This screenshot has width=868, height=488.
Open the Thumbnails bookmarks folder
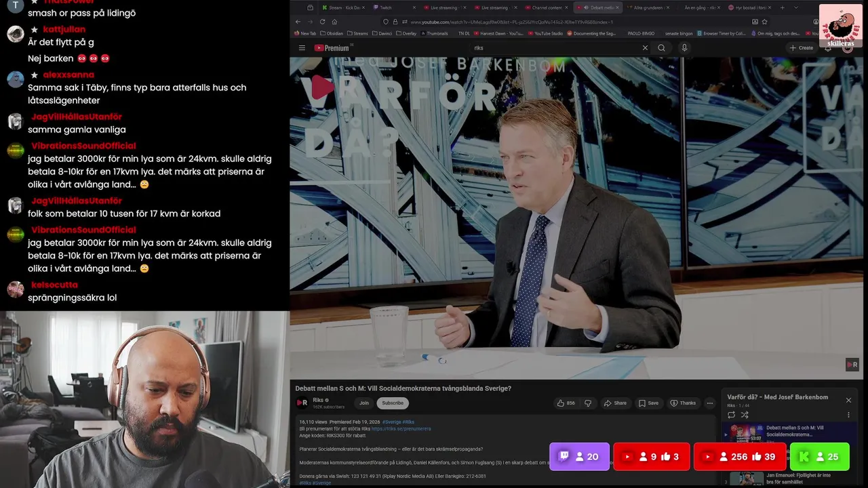[434, 33]
